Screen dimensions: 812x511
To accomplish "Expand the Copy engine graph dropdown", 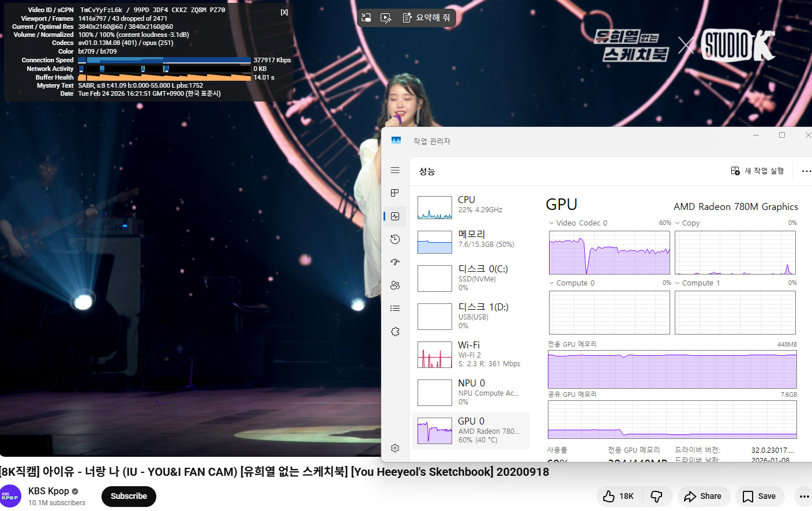I will tap(677, 223).
